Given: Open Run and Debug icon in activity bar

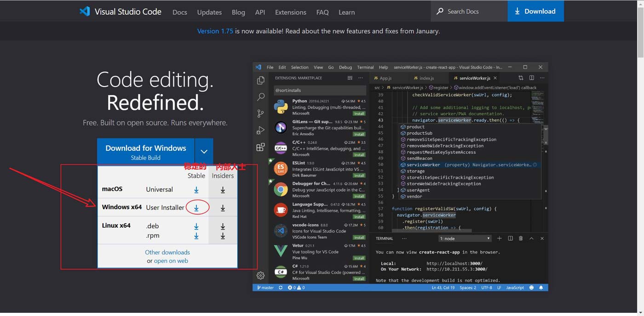Looking at the screenshot, I should (x=260, y=131).
